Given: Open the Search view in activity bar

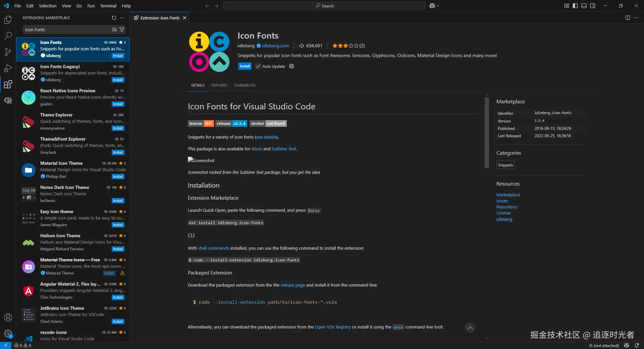Looking at the screenshot, I should [8, 36].
